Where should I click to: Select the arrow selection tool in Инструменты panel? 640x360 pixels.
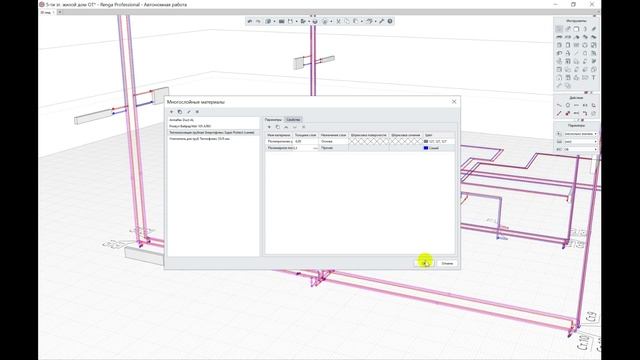pos(559,29)
